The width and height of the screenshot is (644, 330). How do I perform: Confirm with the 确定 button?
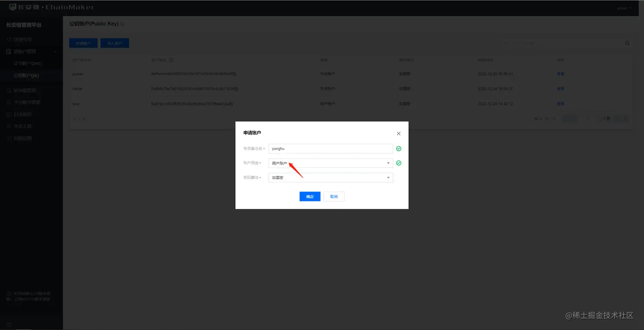(x=310, y=196)
